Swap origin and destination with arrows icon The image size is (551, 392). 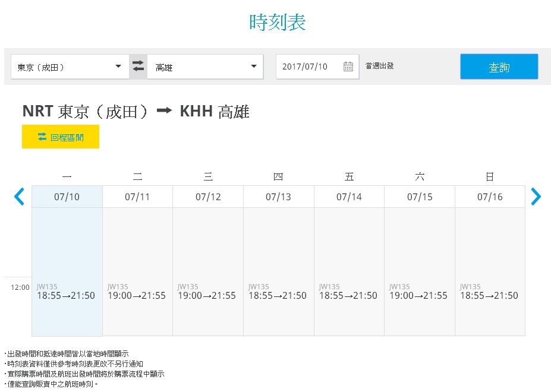pyautogui.click(x=138, y=67)
